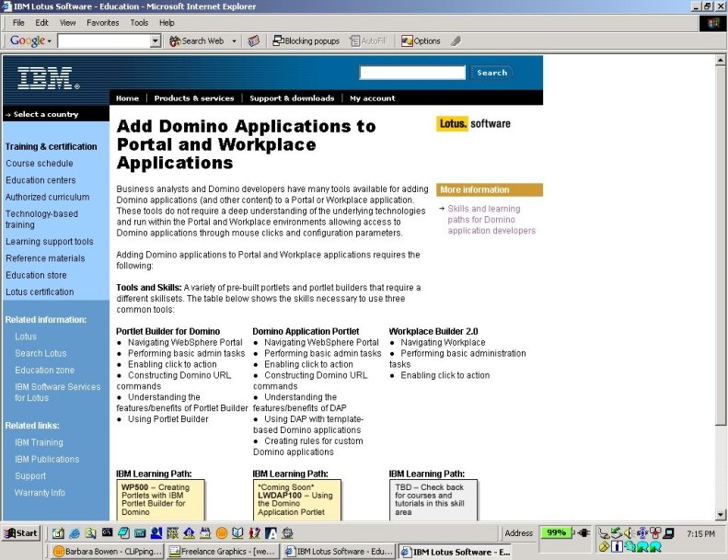The height and width of the screenshot is (560, 728).
Task: Open Reference materials link
Action: [x=45, y=258]
